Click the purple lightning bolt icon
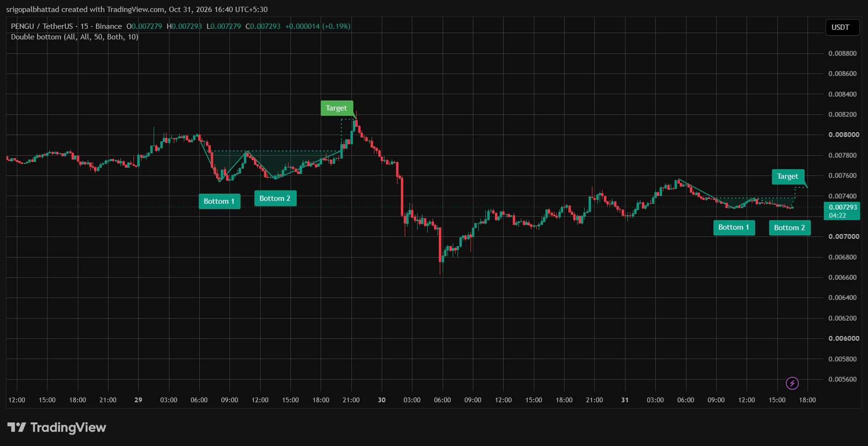This screenshot has width=868, height=446. click(792, 383)
